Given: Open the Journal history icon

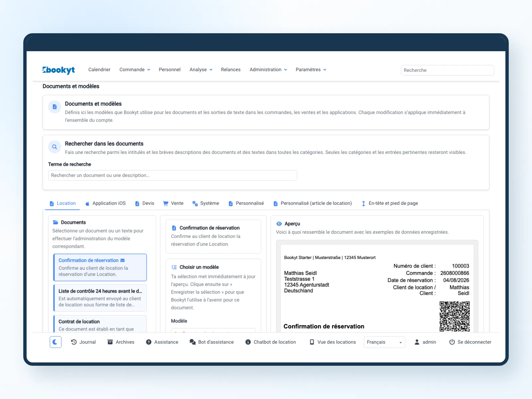Looking at the screenshot, I should click(74, 342).
